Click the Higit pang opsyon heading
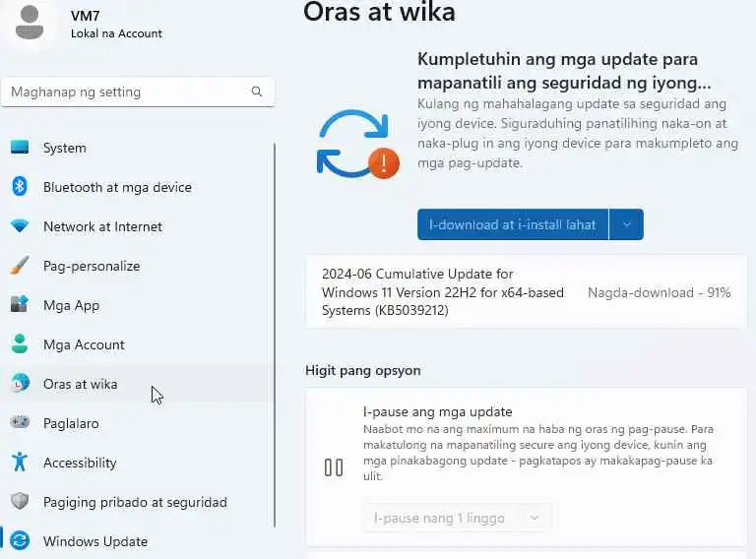756x559 pixels. click(x=362, y=370)
